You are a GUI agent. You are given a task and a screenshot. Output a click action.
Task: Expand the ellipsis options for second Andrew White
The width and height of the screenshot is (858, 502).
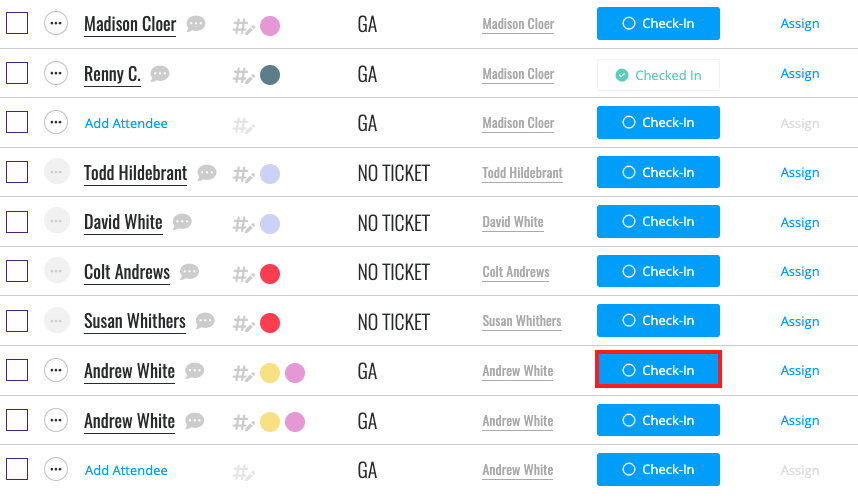point(56,420)
